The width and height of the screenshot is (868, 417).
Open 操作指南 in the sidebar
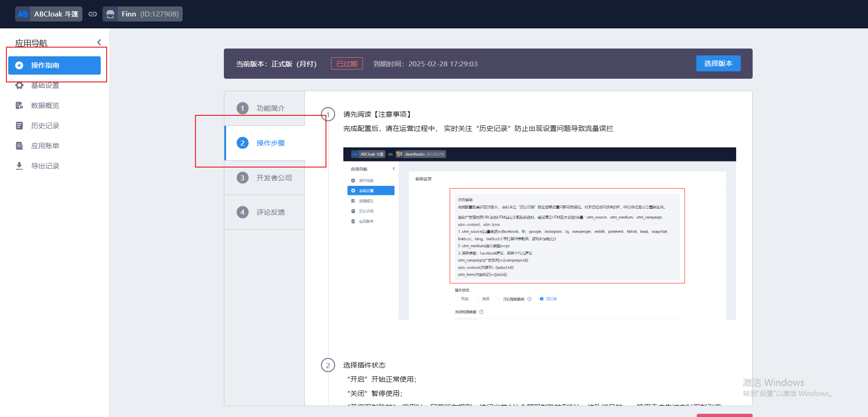[54, 65]
